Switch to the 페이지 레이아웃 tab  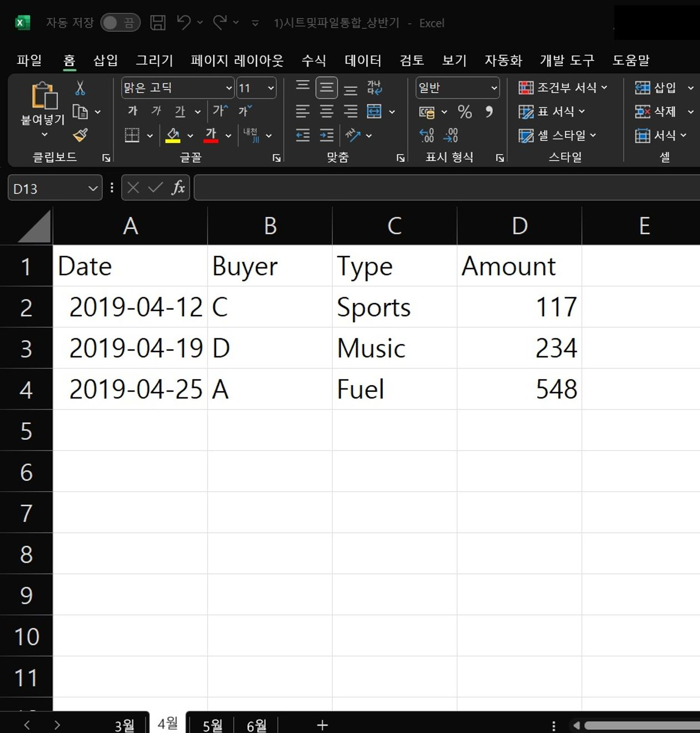coord(237,60)
